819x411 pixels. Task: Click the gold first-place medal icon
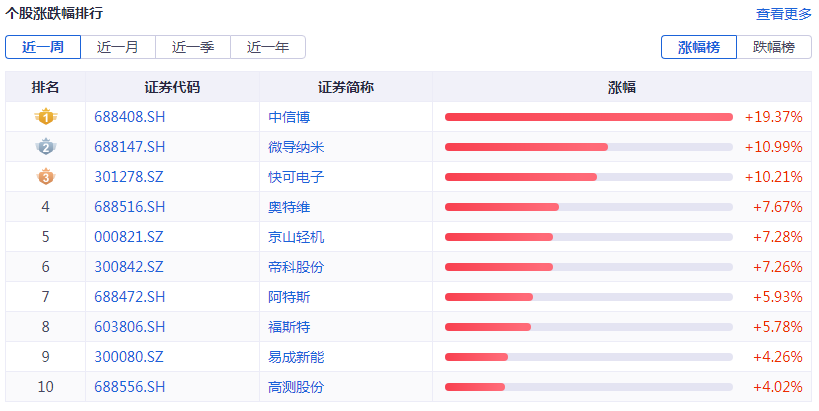45,117
